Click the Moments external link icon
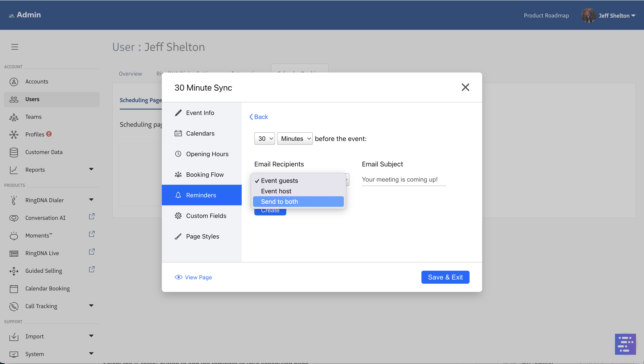Image resolution: width=644 pixels, height=364 pixels. pos(91,234)
